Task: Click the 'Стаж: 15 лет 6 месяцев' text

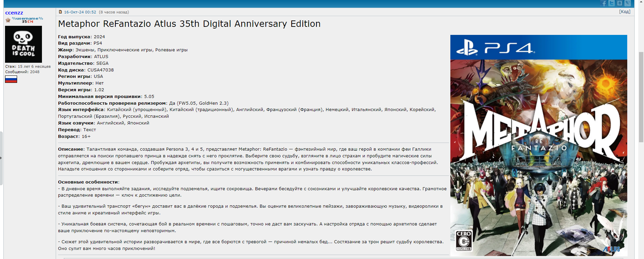Action: point(28,66)
